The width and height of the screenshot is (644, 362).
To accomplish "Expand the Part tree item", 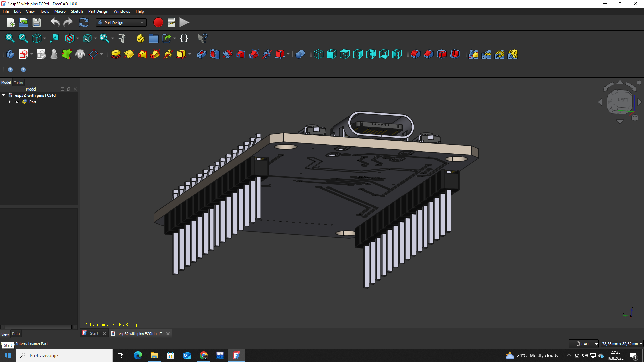I will 10,102.
